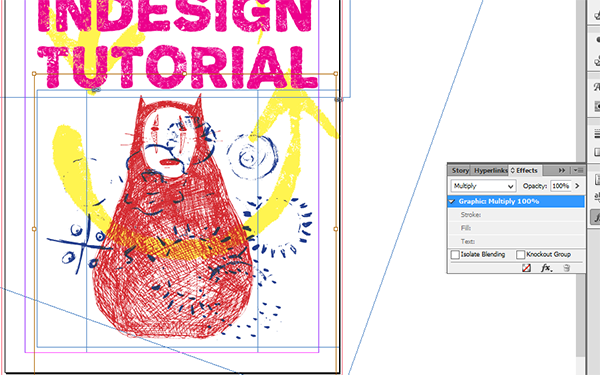Click the Opacity 100% input field
This screenshot has height=375, width=600.
point(560,186)
